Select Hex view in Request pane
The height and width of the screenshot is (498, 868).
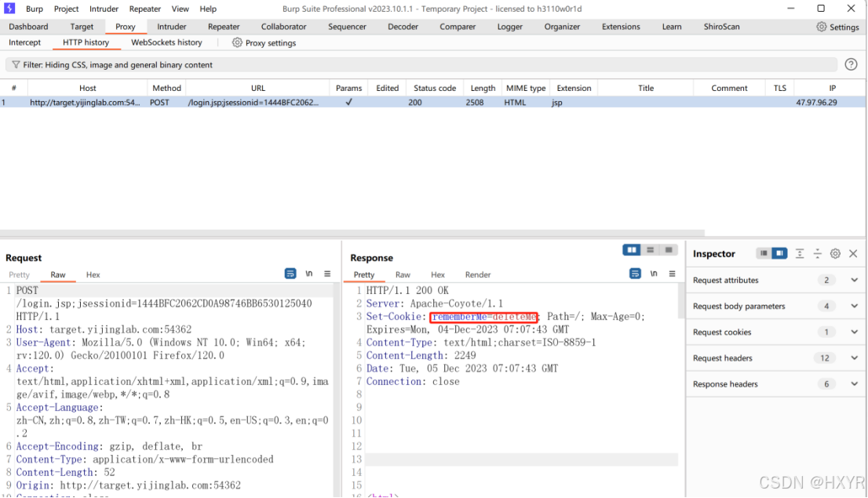coord(93,274)
